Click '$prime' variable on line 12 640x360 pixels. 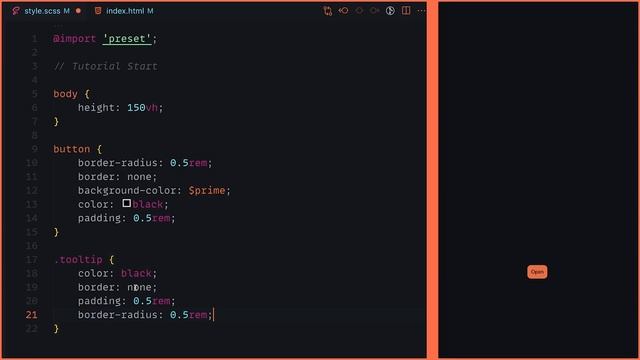pyautogui.click(x=207, y=191)
